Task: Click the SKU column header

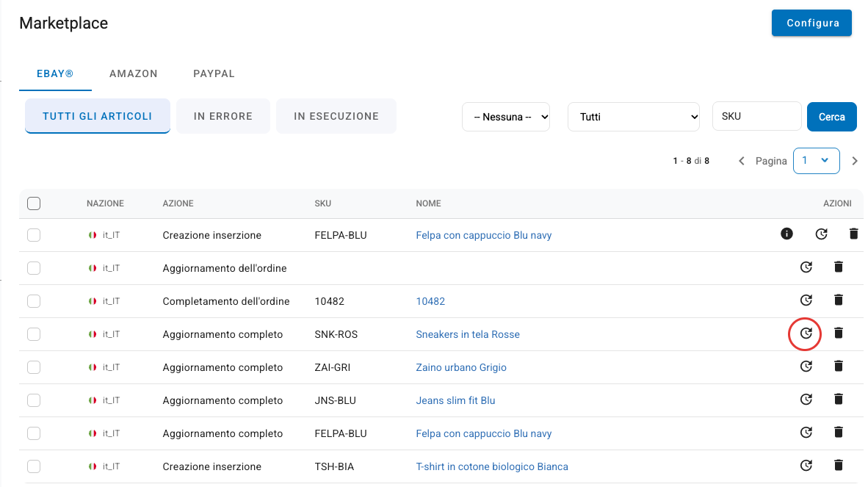Action: [322, 203]
